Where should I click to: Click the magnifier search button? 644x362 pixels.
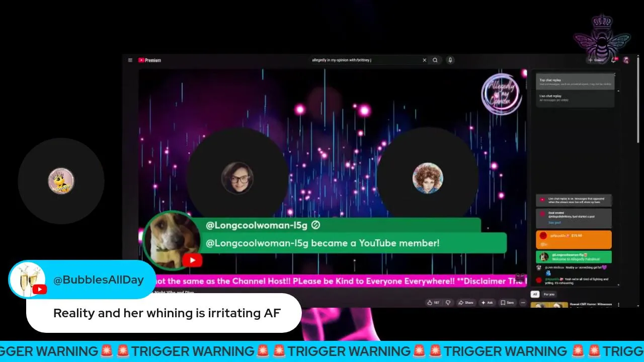click(435, 60)
